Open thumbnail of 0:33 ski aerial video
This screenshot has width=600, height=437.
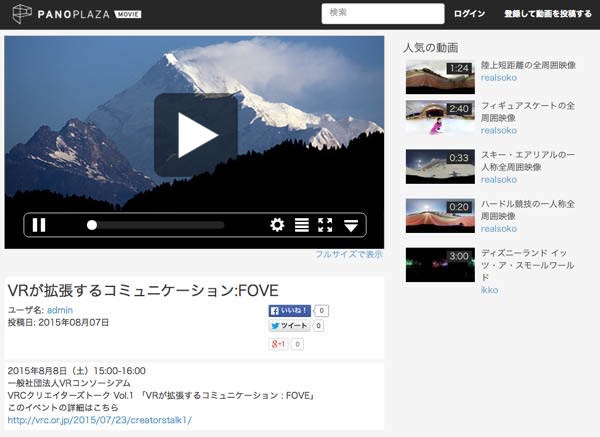[x=440, y=166]
